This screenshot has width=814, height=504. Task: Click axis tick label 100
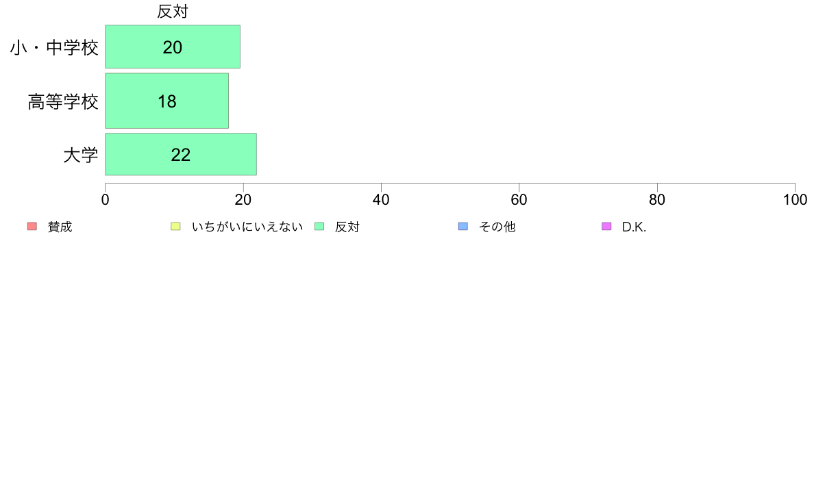(x=795, y=200)
